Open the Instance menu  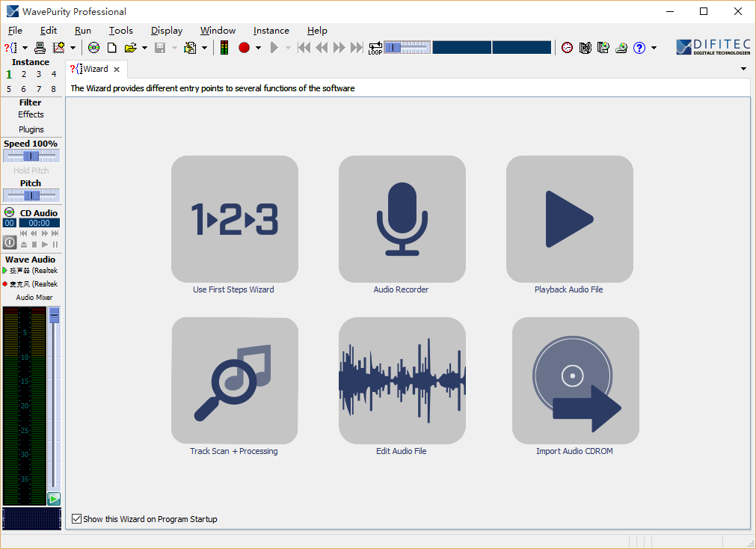271,31
